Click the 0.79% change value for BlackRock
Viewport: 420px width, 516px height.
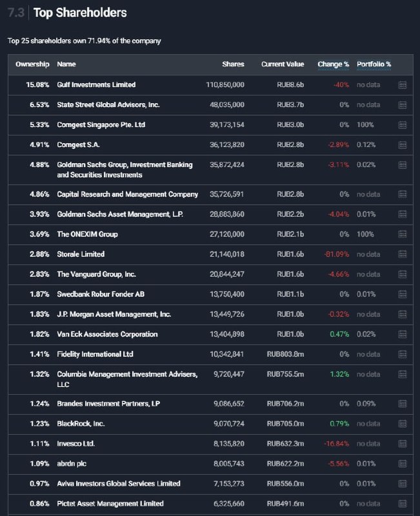(339, 424)
